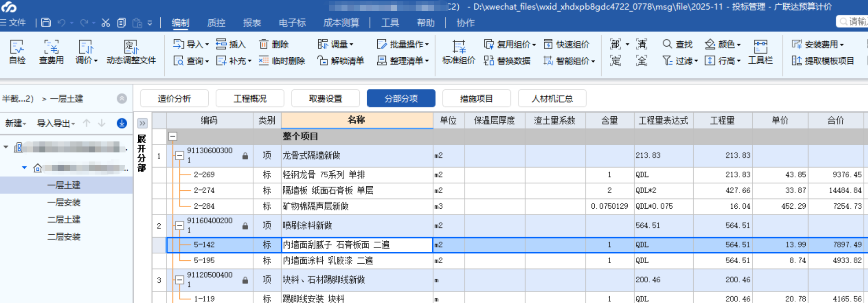Viewport: 868px width, 303px height.
Task: Click the 删除 delete trash button
Action: point(274,44)
